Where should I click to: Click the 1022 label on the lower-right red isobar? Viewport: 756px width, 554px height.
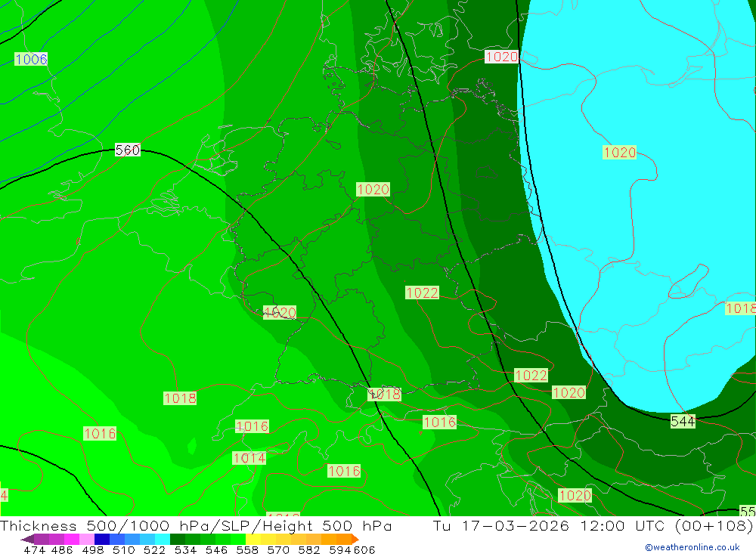(x=531, y=375)
